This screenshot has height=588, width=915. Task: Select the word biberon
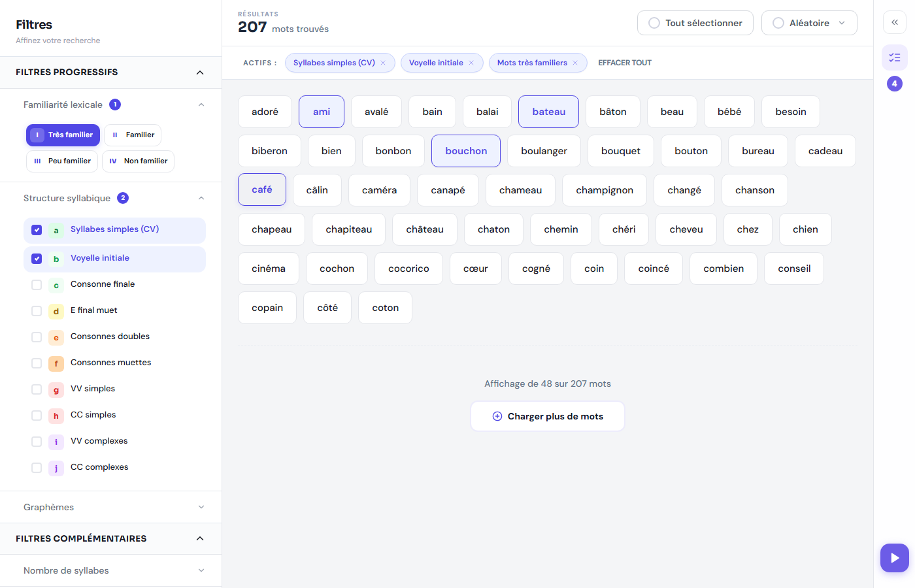(269, 151)
